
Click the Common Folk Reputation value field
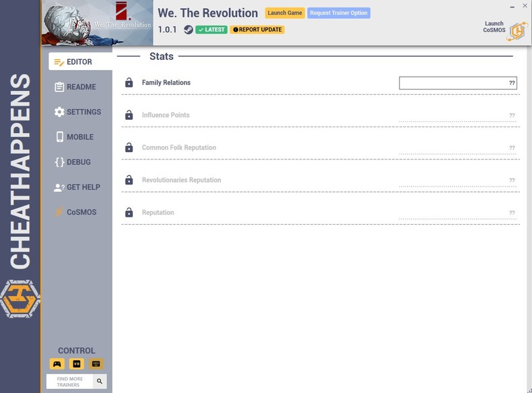pyautogui.click(x=458, y=148)
